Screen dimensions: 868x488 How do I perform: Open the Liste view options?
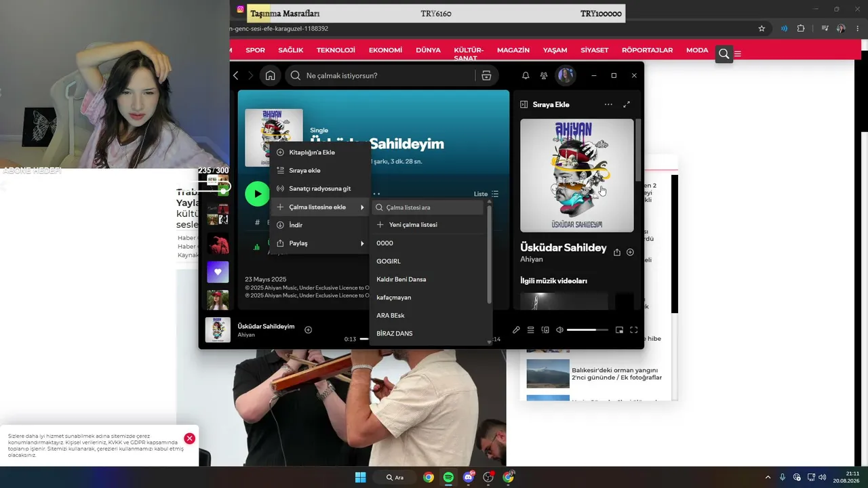(486, 194)
